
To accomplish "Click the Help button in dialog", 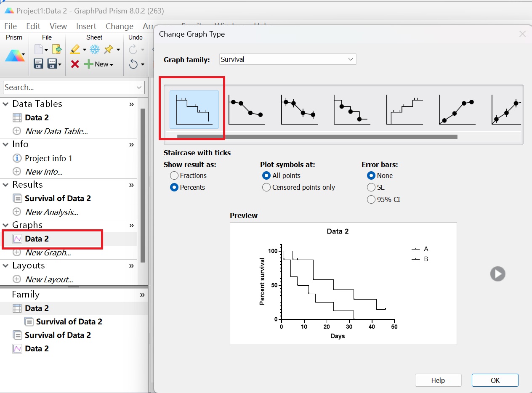I will 438,380.
